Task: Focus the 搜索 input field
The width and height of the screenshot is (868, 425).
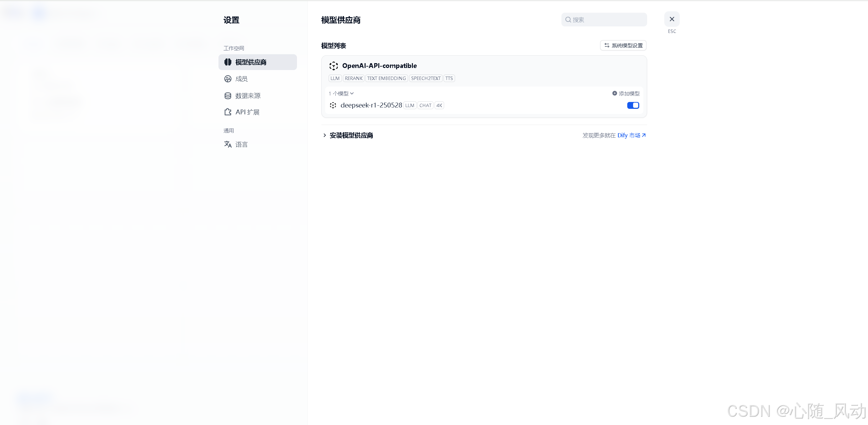Action: point(608,20)
